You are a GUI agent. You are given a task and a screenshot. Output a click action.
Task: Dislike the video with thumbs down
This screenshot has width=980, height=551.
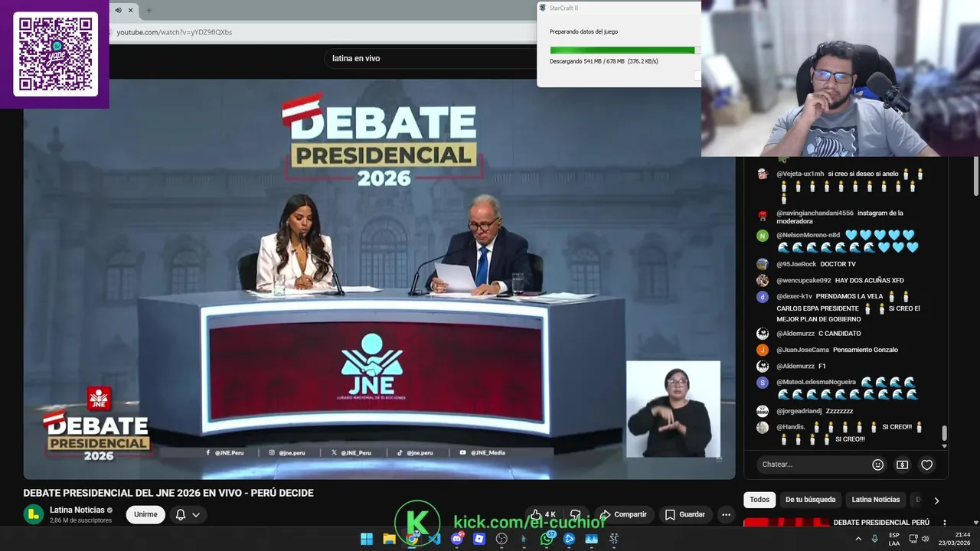point(576,514)
